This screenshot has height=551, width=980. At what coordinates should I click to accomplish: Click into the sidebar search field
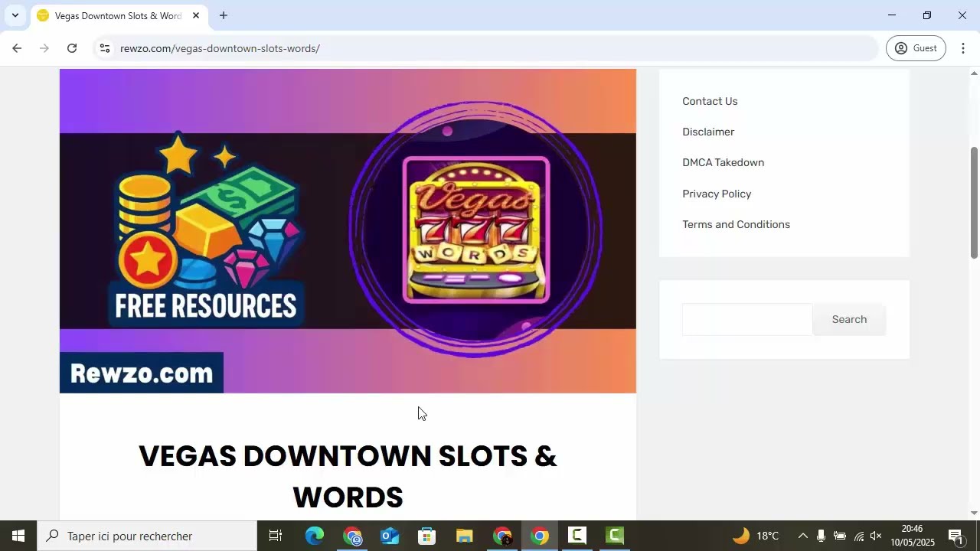pos(747,319)
